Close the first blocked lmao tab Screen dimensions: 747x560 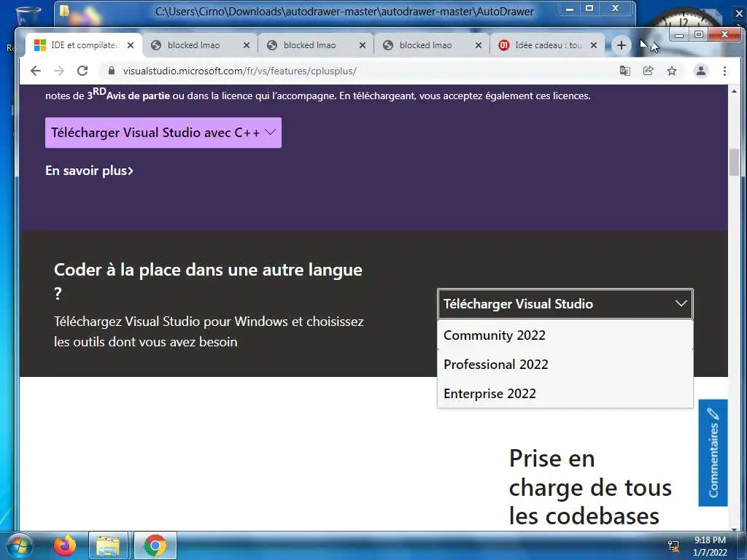(x=247, y=45)
